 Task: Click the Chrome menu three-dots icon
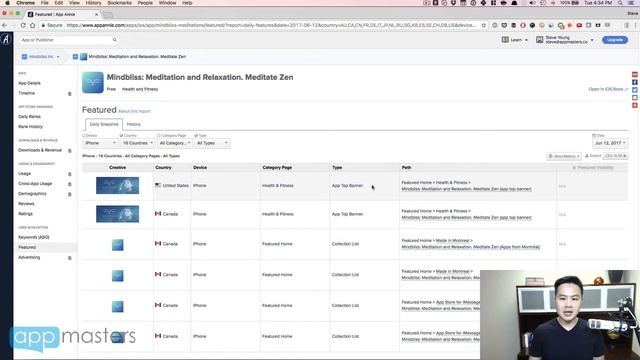(x=636, y=25)
